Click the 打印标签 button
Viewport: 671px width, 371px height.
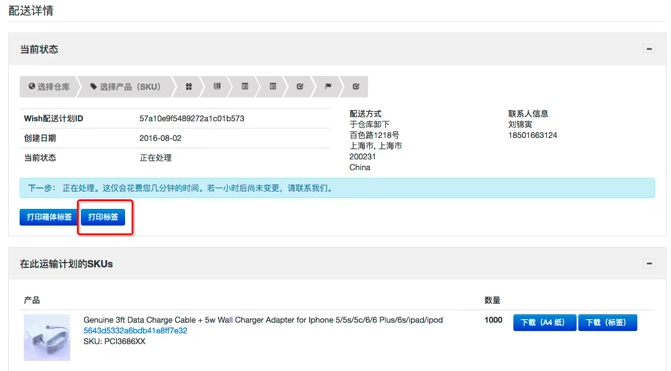103,217
